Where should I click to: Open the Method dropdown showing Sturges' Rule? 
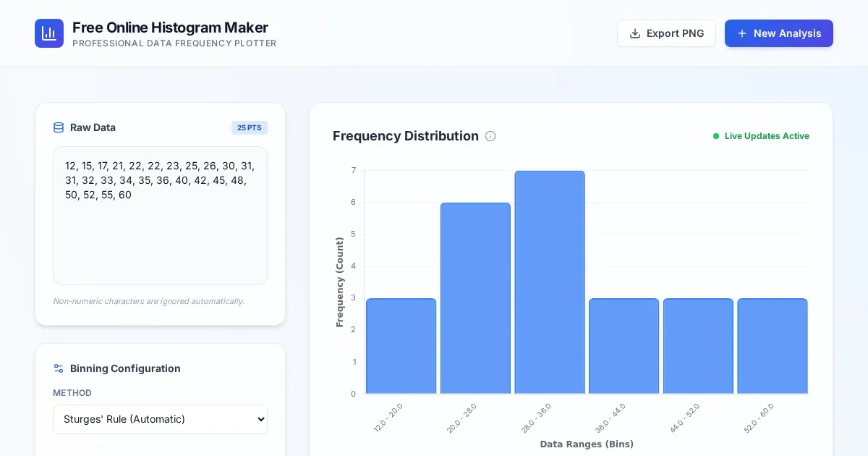tap(160, 419)
